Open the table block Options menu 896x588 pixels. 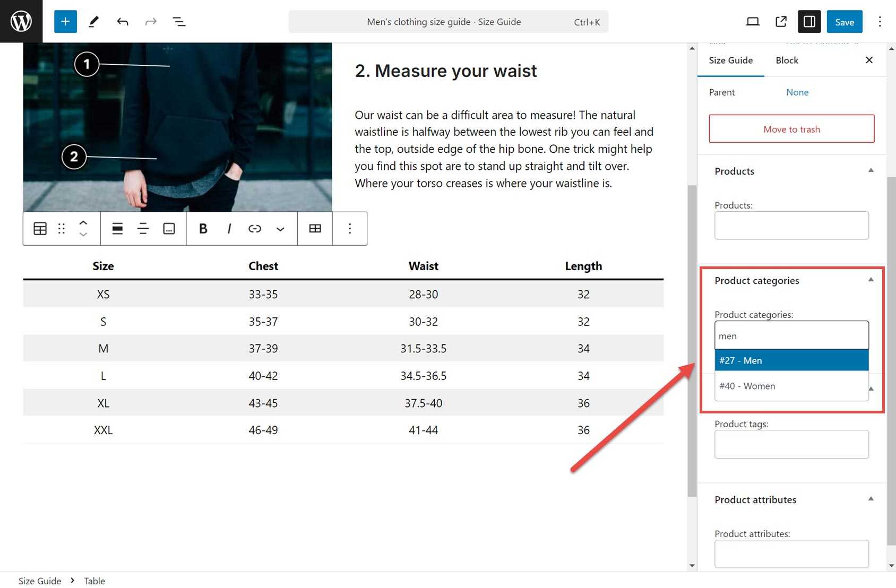[x=350, y=229]
